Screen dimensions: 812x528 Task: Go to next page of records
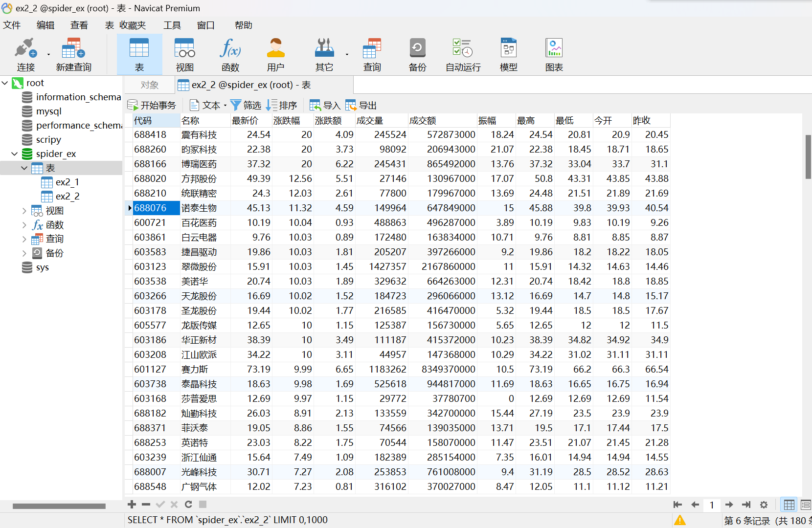[729, 505]
